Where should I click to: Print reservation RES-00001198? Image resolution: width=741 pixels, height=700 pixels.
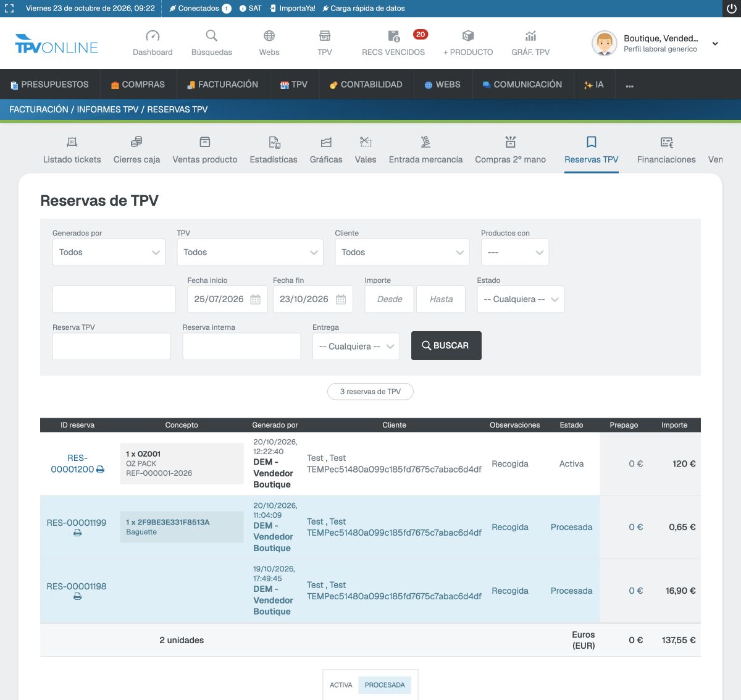pos(77,596)
